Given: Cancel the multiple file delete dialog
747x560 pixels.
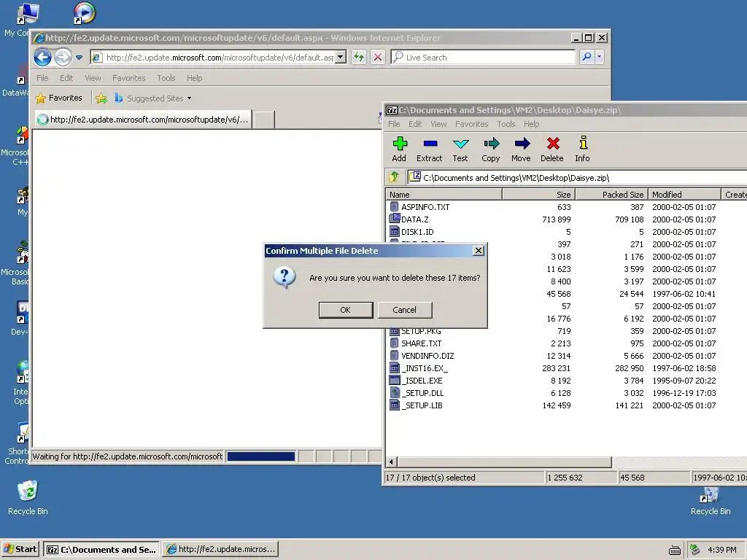Looking at the screenshot, I should 404,310.
